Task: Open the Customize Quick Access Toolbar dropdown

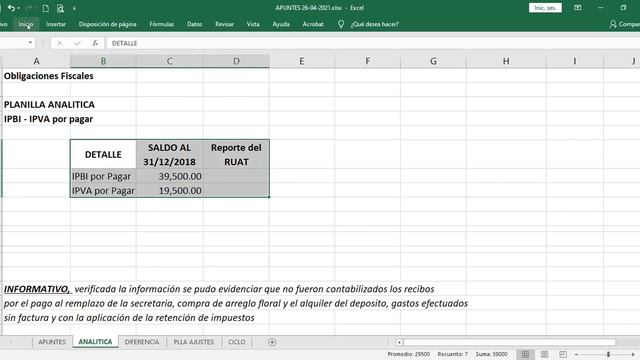Action: point(74,8)
